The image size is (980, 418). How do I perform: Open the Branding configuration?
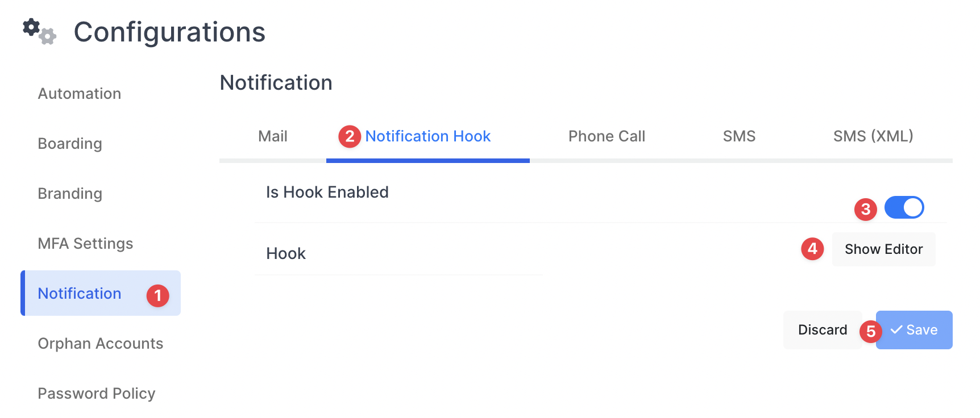click(70, 194)
